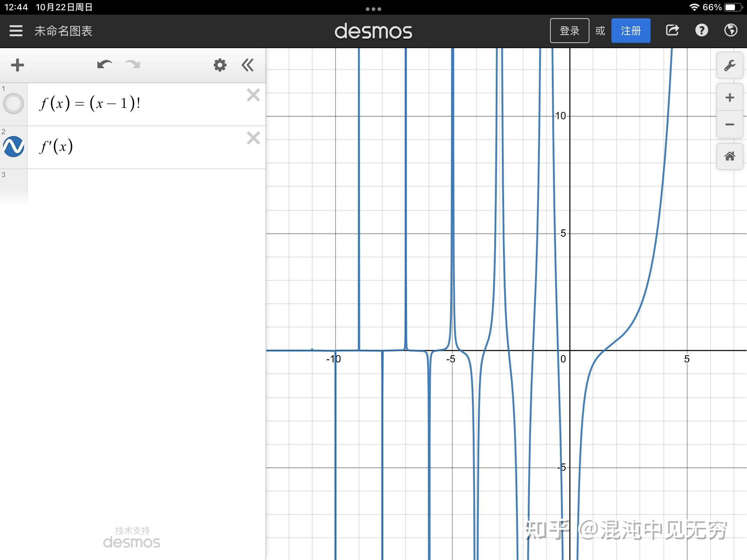Undo the last action

point(104,65)
